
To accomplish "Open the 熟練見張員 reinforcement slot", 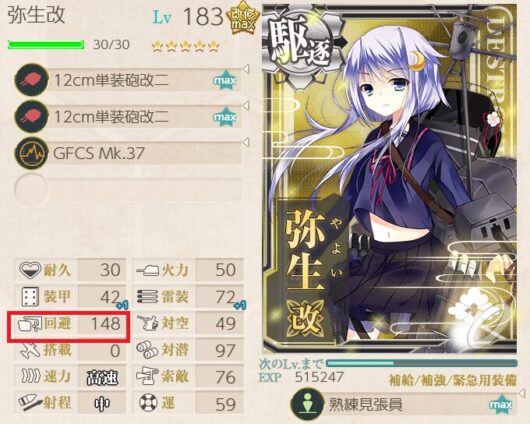I will pyautogui.click(x=404, y=404).
